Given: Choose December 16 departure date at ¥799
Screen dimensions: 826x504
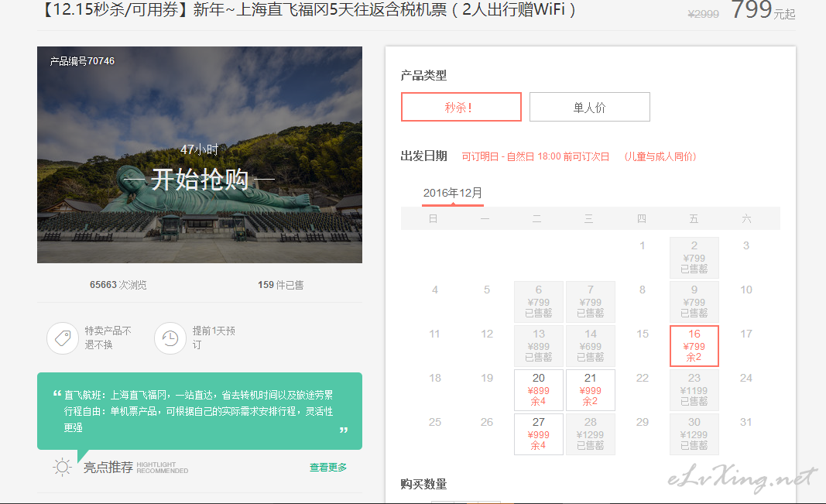Looking at the screenshot, I should click(694, 345).
